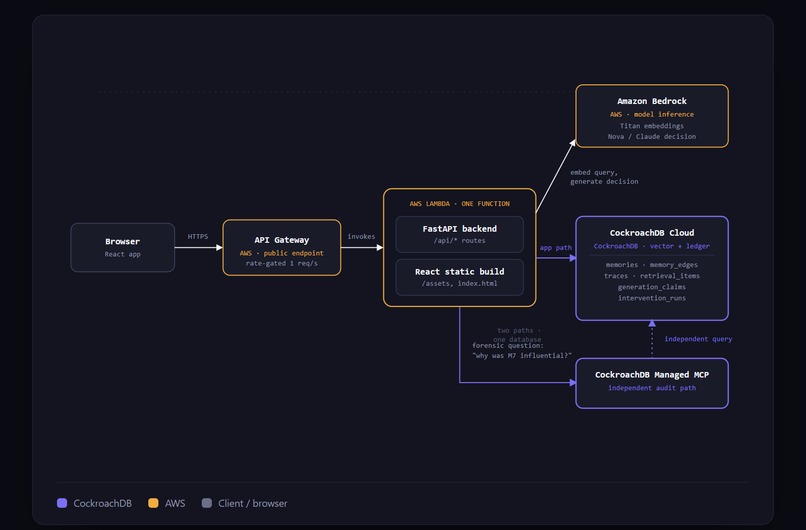
Task: Click the 'AWS LAMBDA · ONE FUNCTION' heading
Action: 460,204
